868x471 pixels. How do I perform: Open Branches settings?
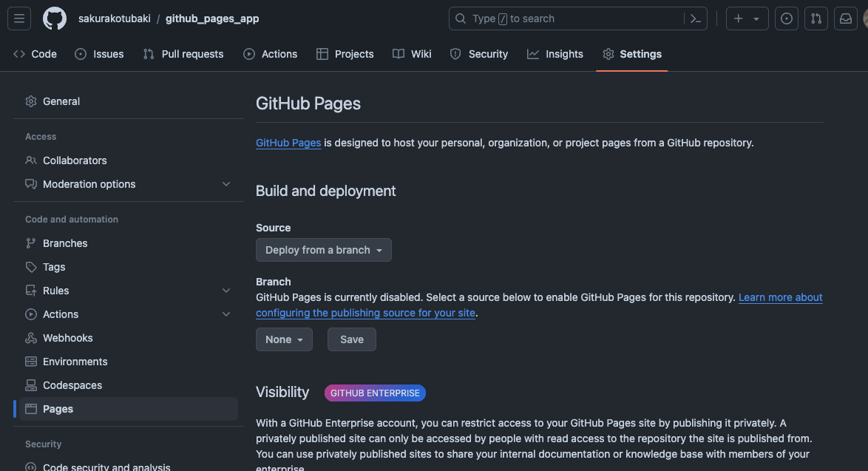pyautogui.click(x=129, y=243)
